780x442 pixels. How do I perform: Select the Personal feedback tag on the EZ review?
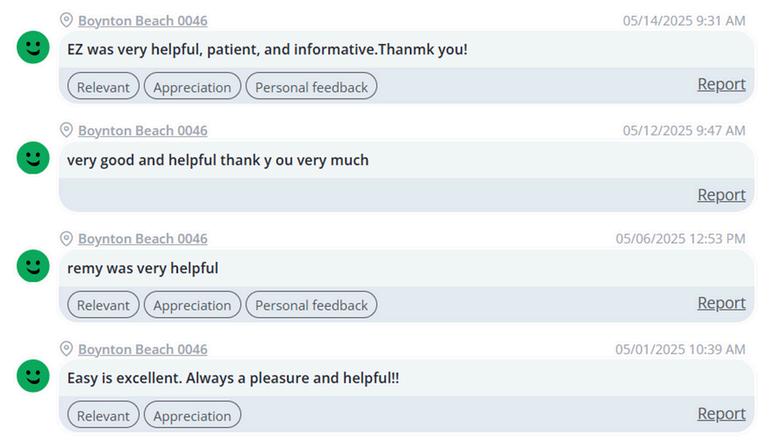point(311,87)
